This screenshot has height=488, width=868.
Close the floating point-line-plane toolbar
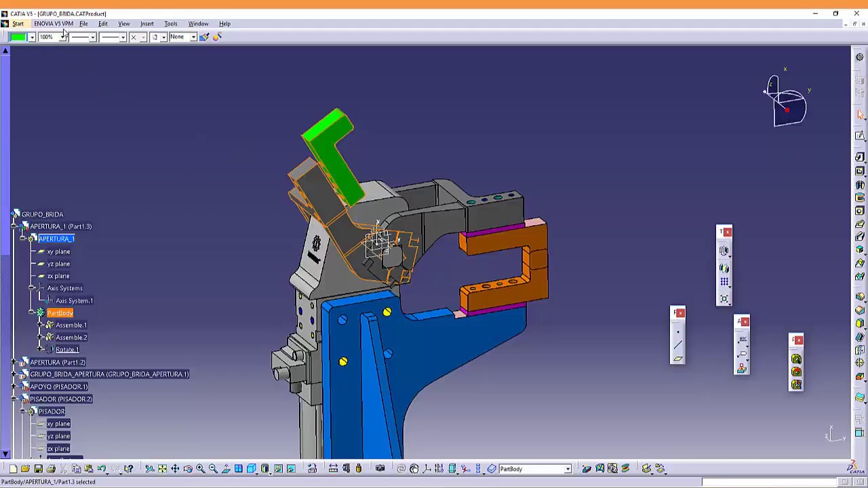(x=681, y=313)
